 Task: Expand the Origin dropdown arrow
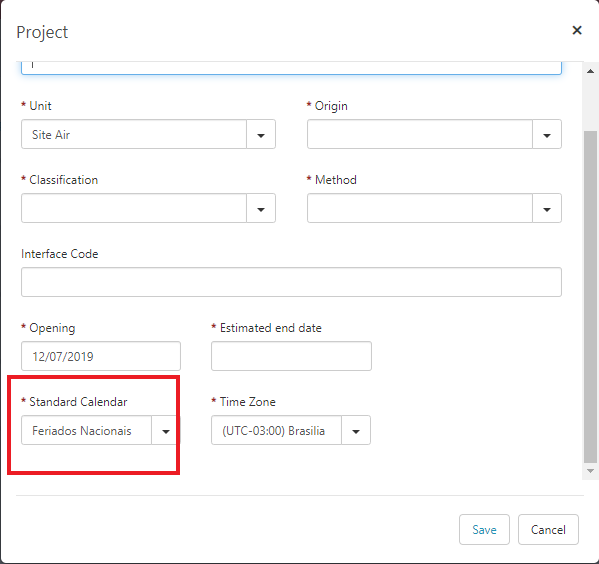547,135
